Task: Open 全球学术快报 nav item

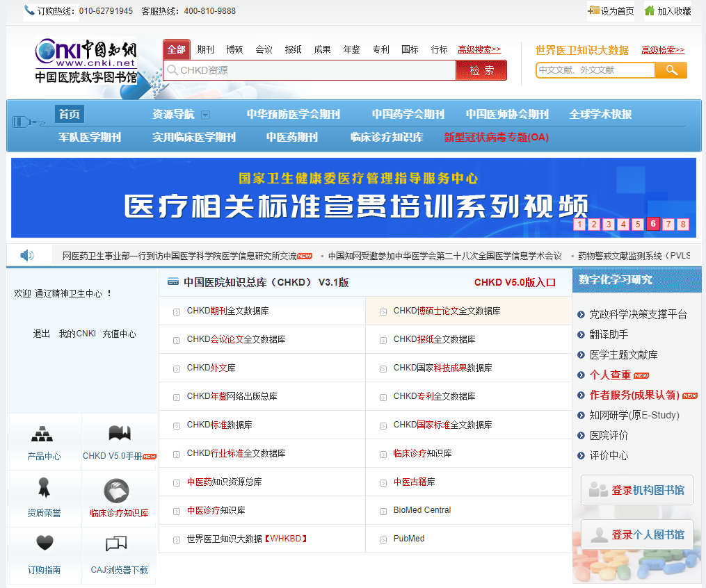Action: [x=600, y=114]
